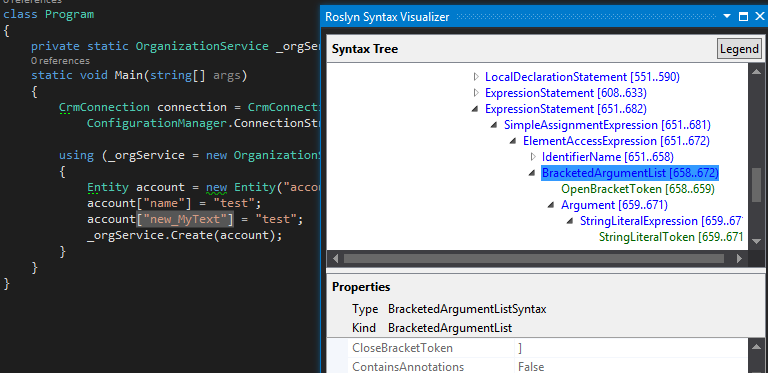768x373 pixels.
Task: Click the Legend button
Action: 739,49
